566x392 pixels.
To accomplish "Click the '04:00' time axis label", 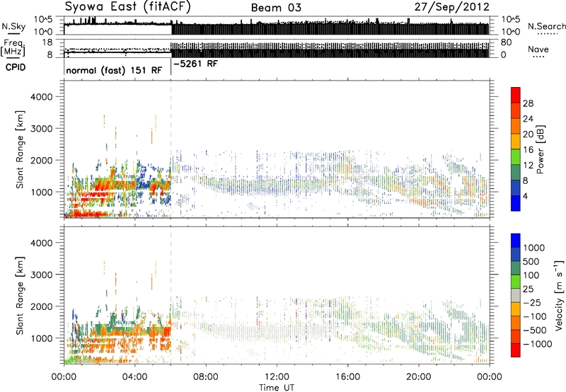I will click(x=135, y=377).
